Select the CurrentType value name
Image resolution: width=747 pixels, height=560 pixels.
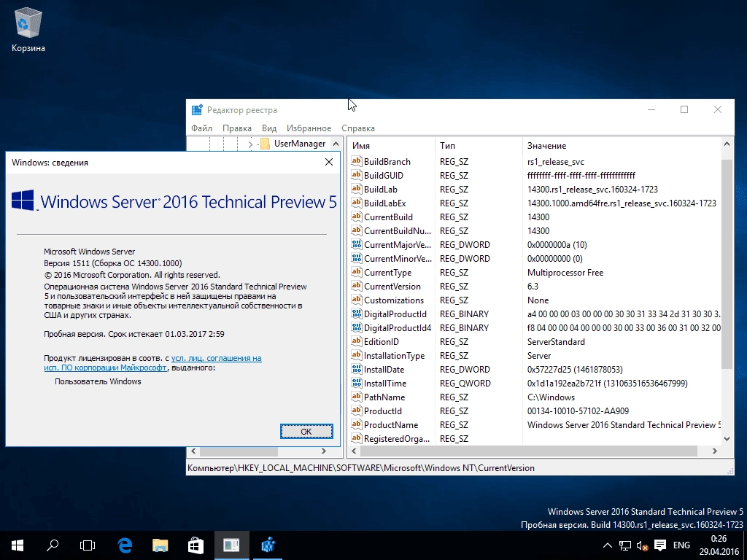click(387, 273)
